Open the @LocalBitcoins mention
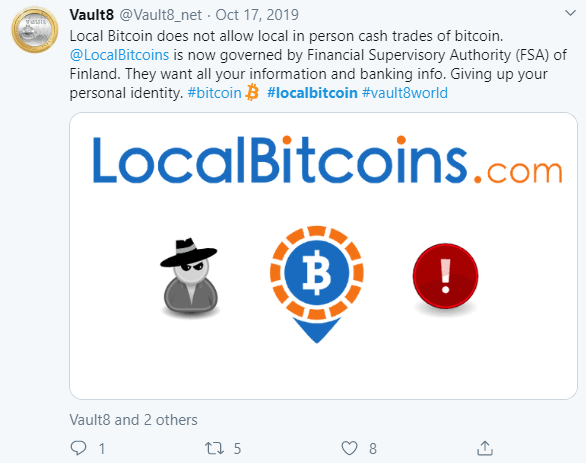586x463 pixels. tap(120, 55)
